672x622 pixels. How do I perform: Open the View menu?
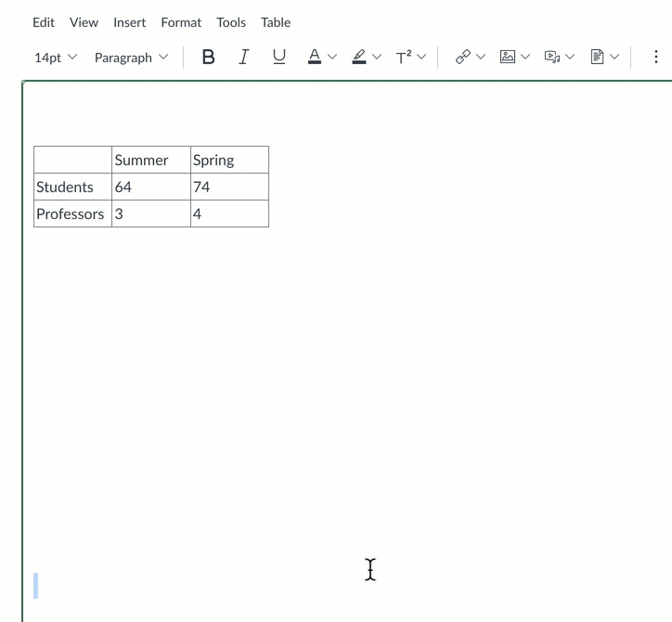(x=84, y=22)
